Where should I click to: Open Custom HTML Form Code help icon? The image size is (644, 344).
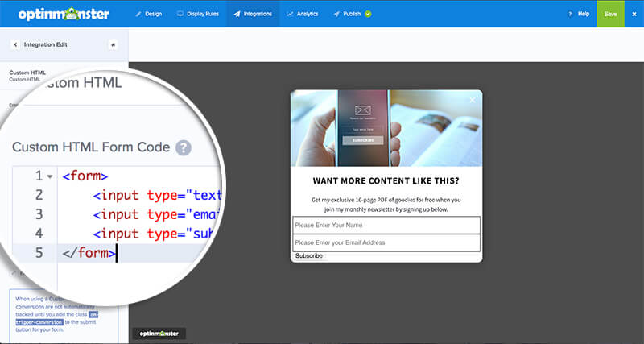184,147
